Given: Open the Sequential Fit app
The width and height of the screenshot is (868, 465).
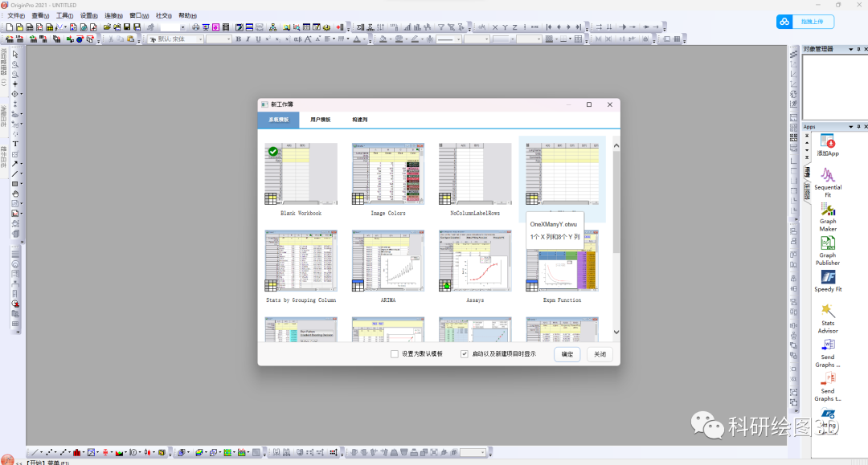Looking at the screenshot, I should pos(828,182).
